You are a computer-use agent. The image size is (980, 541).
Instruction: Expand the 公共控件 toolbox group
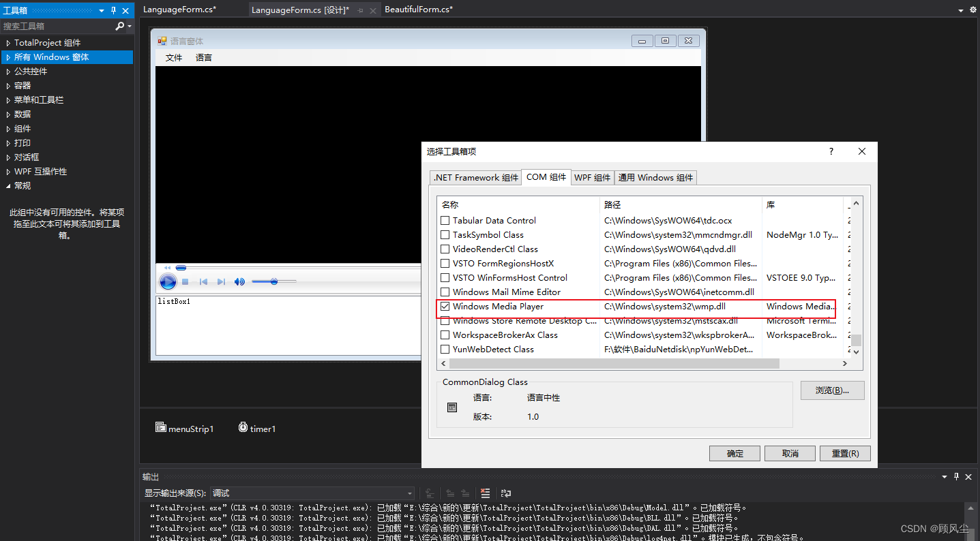pos(29,71)
